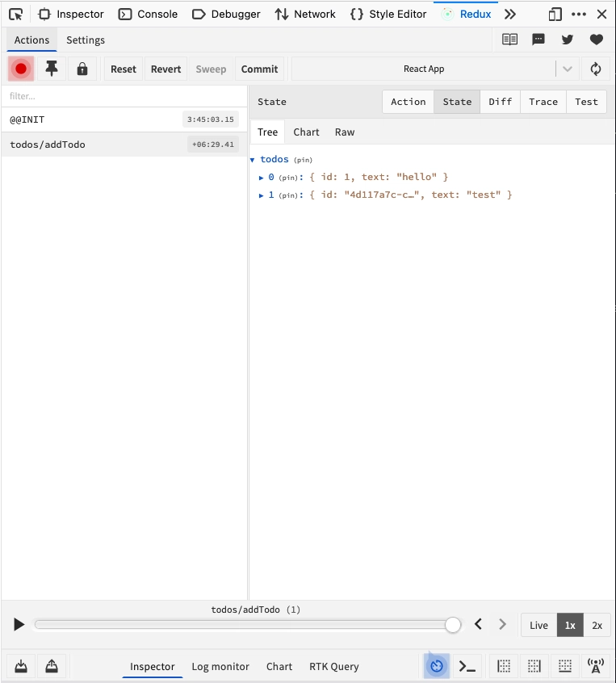Switch to Inspector monitor

152,666
